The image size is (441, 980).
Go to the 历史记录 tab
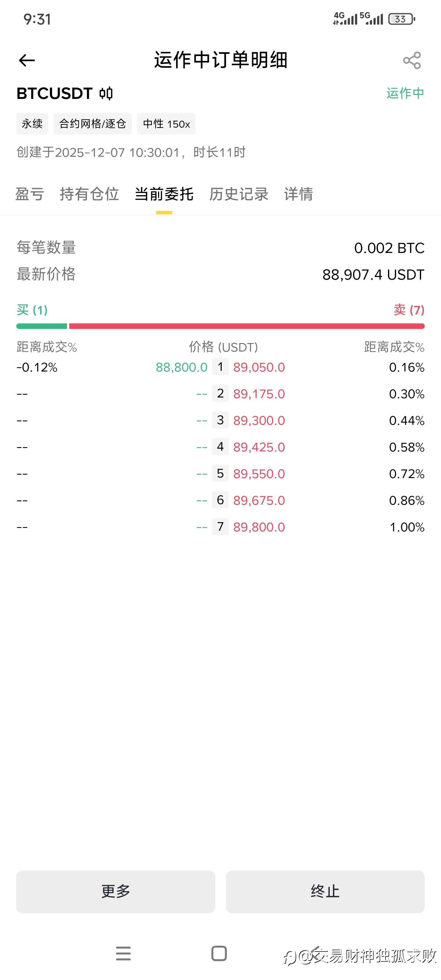[x=239, y=194]
